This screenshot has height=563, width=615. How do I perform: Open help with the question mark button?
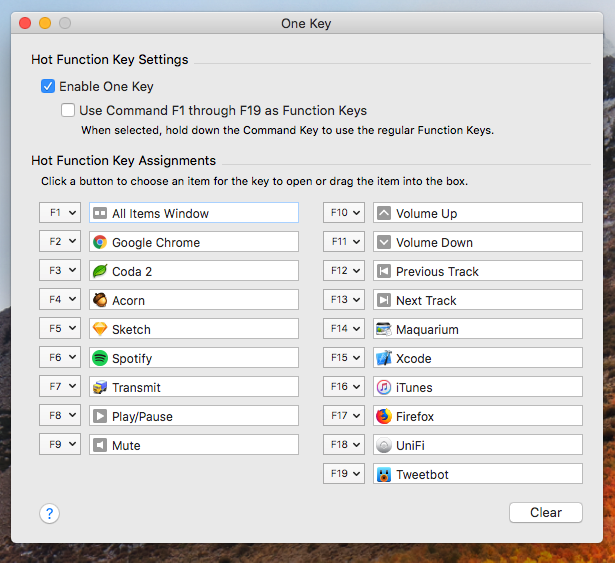click(50, 513)
